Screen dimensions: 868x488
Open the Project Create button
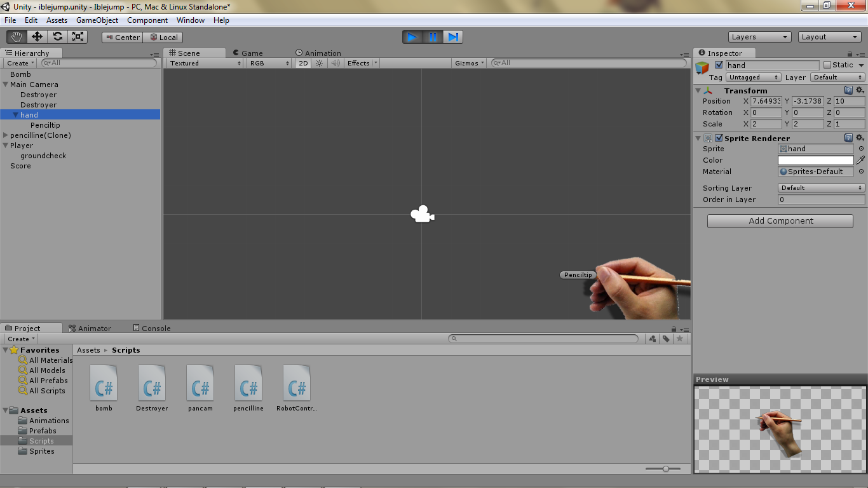(x=20, y=339)
